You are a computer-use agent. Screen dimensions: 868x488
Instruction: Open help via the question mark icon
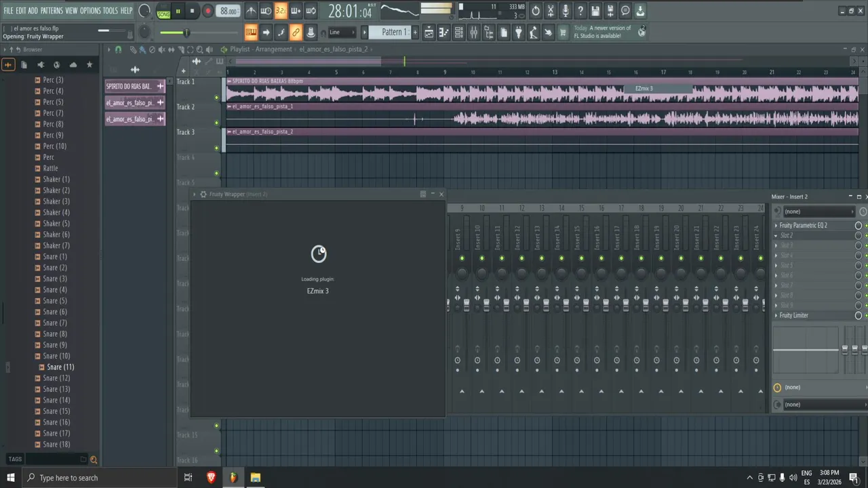(580, 11)
